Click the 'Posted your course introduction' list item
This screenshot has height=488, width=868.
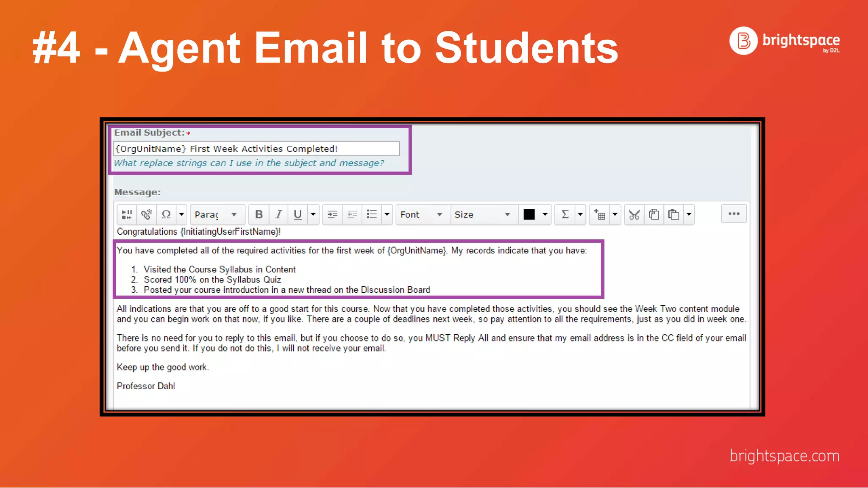coord(287,290)
